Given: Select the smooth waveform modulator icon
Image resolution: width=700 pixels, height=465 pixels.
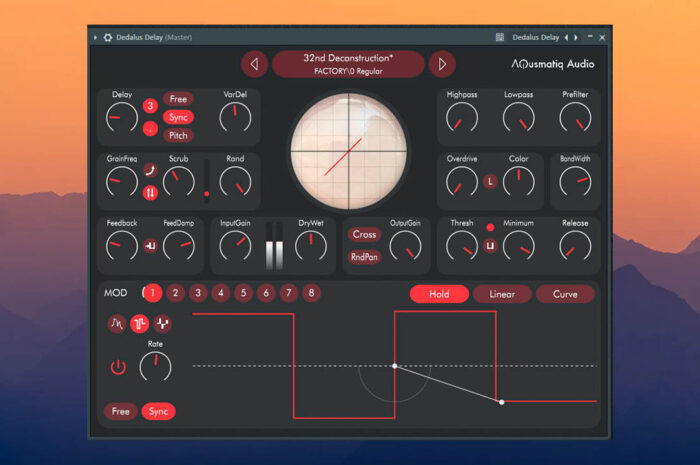Looking at the screenshot, I should point(117,324).
